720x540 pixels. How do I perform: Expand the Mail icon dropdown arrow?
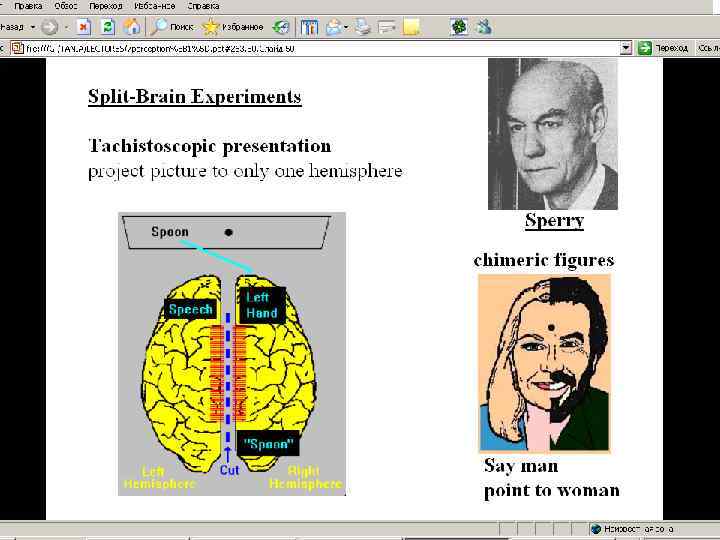point(346,27)
